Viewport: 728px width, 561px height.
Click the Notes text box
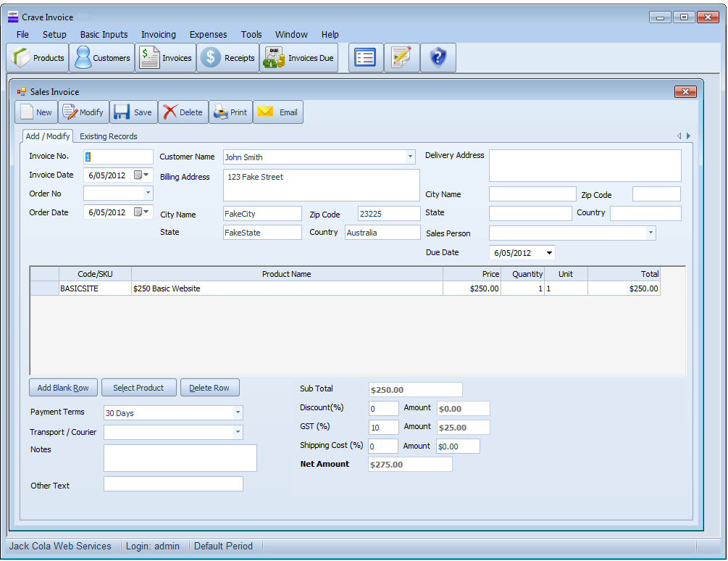(180, 458)
